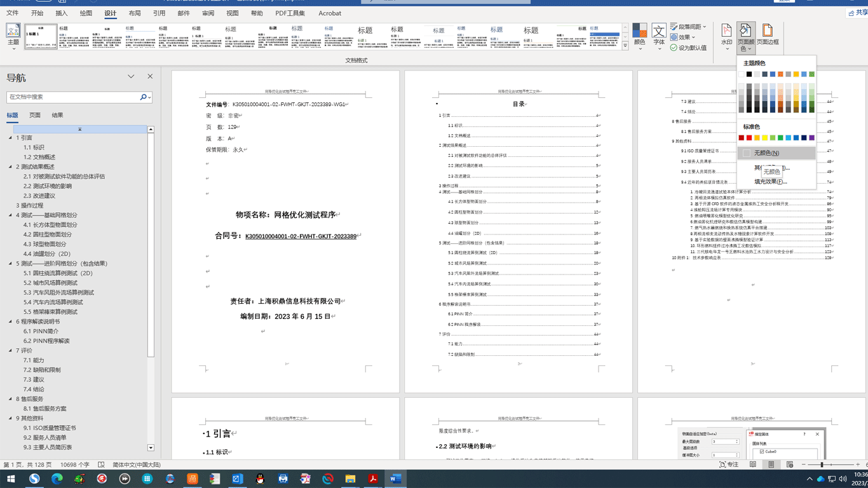Enable Focus (专注) mode in status bar
The image size is (868, 488).
click(x=729, y=465)
